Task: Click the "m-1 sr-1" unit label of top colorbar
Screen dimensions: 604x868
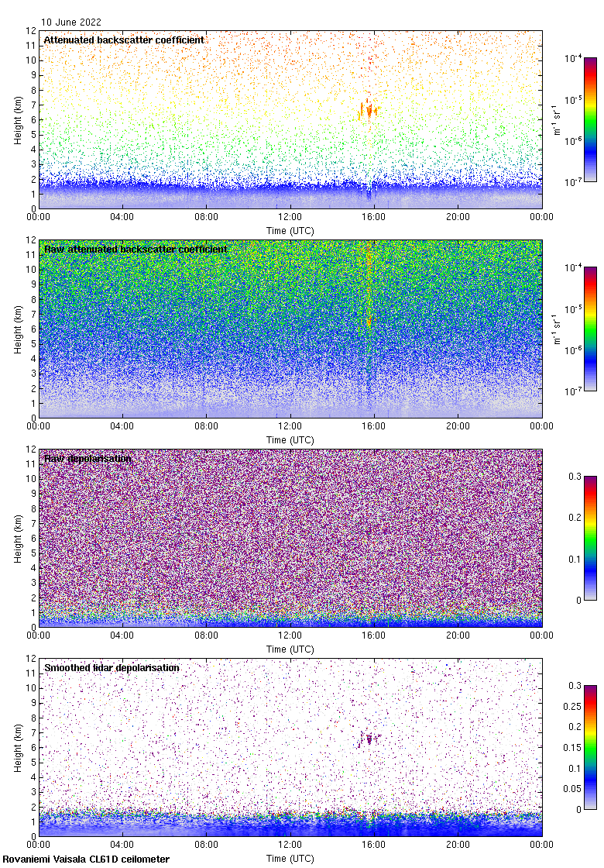Action: [556, 119]
